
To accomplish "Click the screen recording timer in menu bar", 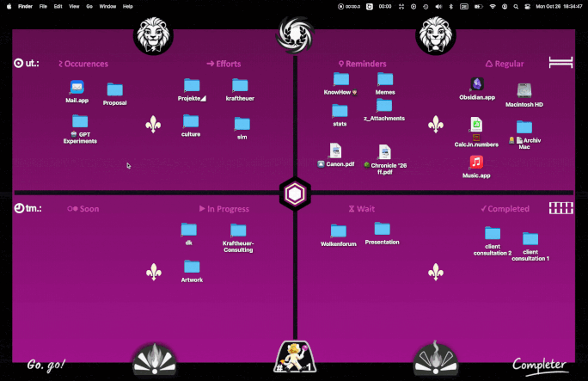I will pos(349,6).
